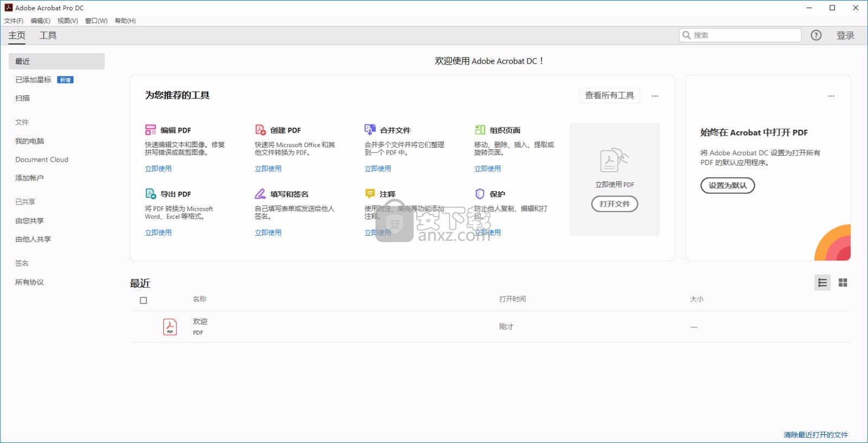The width and height of the screenshot is (868, 443).
Task: Toggle the select-all checkbox in recent list
Action: (x=144, y=300)
